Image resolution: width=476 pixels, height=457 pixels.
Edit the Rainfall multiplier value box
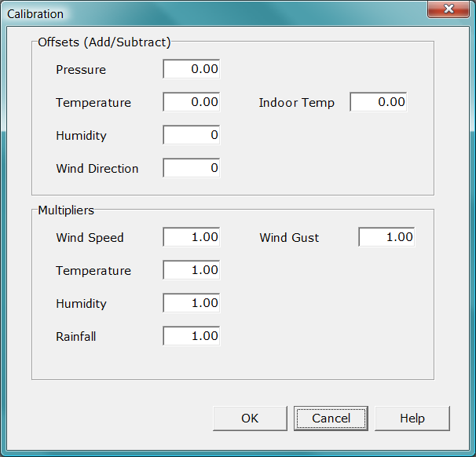(192, 336)
